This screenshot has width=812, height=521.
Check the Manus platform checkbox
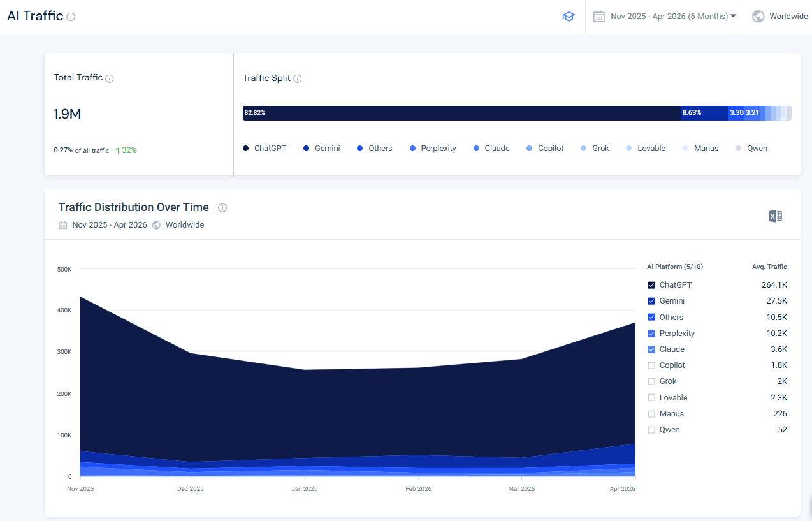651,414
